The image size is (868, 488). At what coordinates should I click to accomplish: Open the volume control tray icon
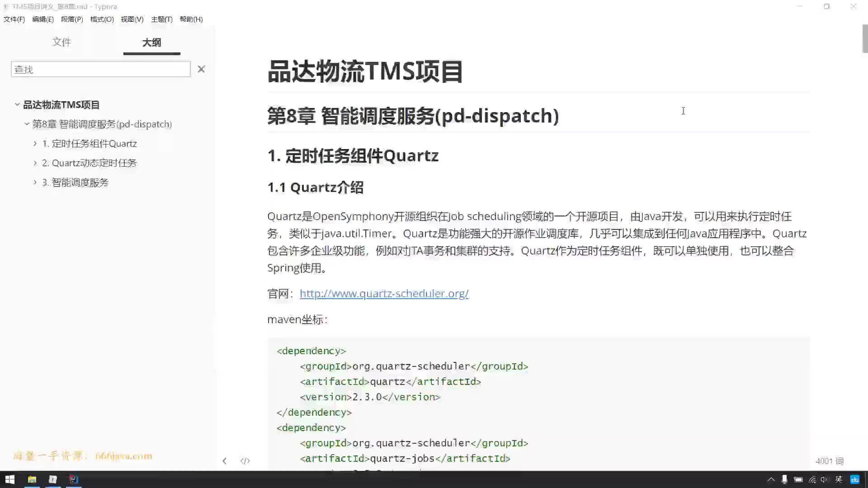825,480
